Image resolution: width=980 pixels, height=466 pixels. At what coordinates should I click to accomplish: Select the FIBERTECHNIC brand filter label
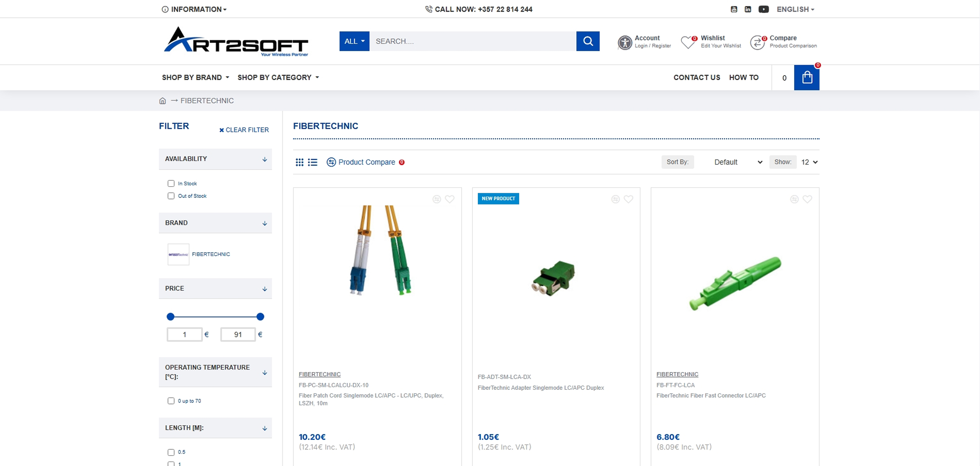tap(211, 254)
